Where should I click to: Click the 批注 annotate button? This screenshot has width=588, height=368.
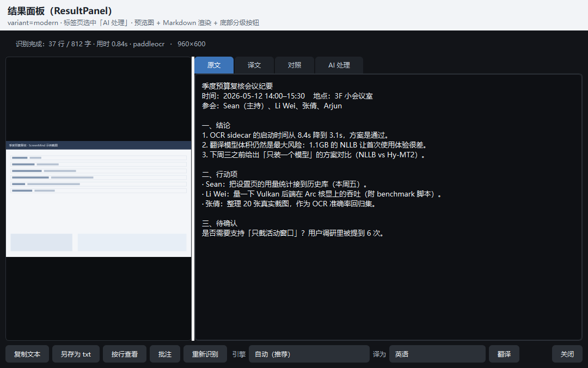point(165,354)
